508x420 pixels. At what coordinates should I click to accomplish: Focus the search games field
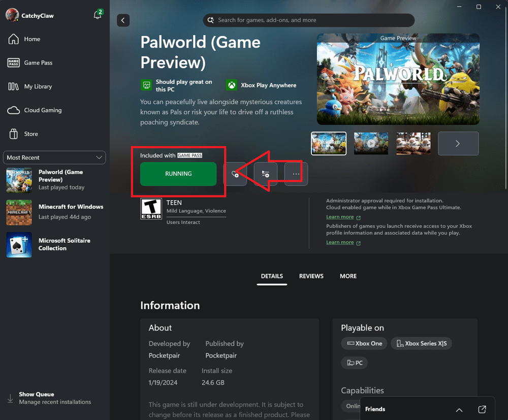pyautogui.click(x=309, y=20)
